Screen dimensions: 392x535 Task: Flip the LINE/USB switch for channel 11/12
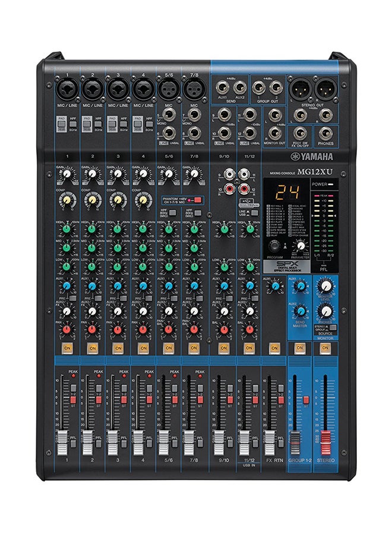click(255, 213)
